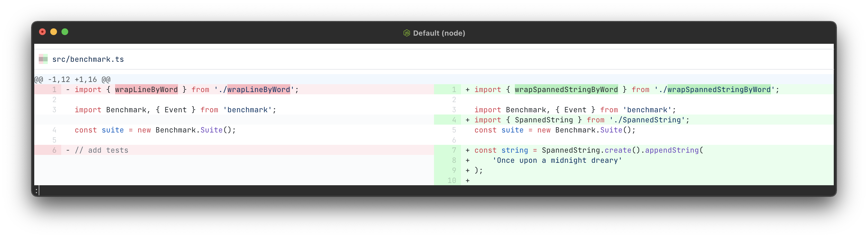Click the 'Once upon a midnight dreary' string

[x=557, y=161]
